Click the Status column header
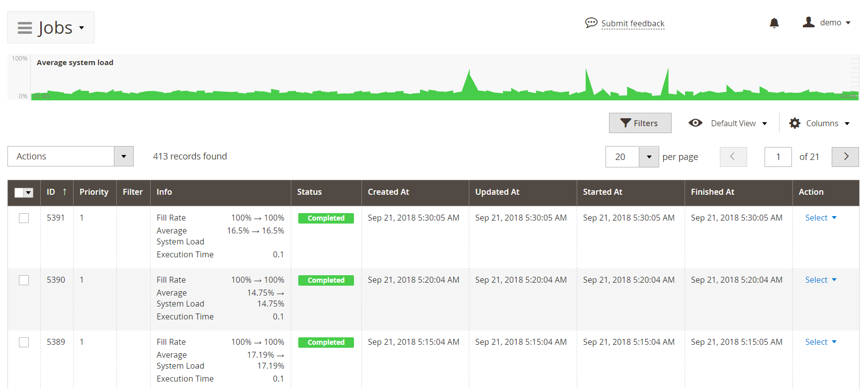The height and width of the screenshot is (389, 868). click(309, 192)
